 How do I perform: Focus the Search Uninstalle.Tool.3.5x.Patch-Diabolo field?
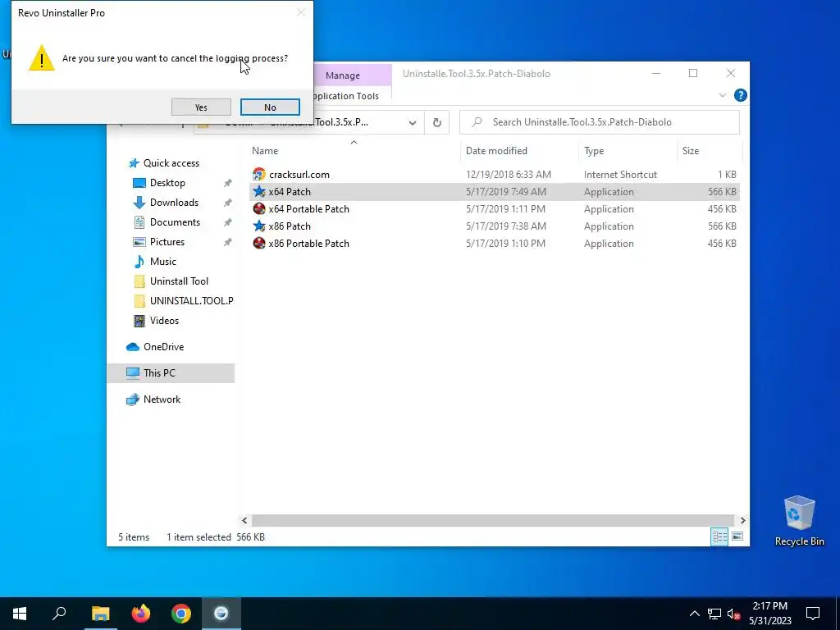point(600,122)
